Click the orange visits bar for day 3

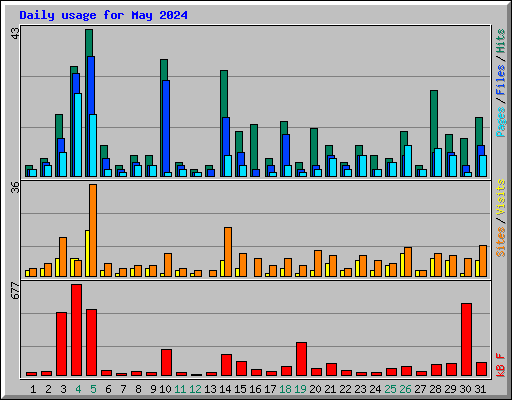(x=63, y=257)
